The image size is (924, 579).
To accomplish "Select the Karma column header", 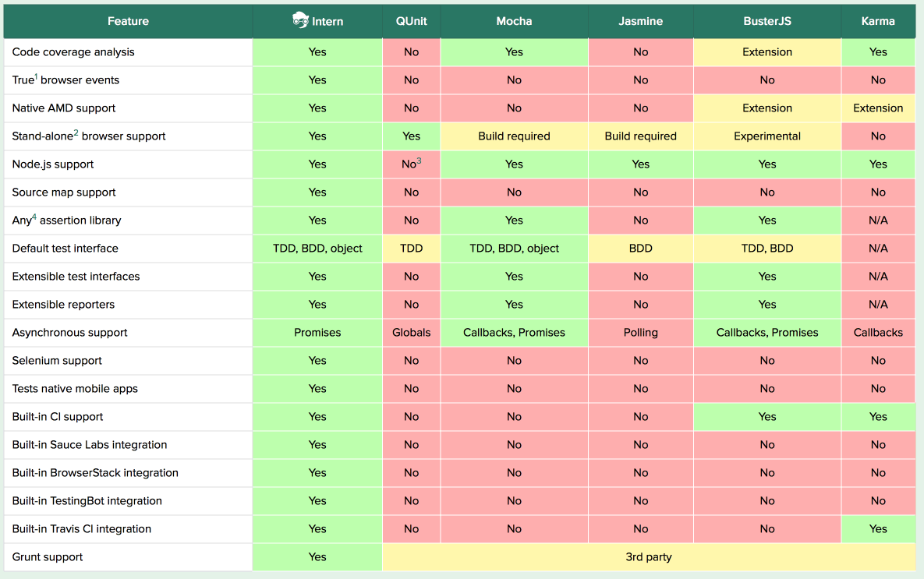I will click(x=878, y=21).
